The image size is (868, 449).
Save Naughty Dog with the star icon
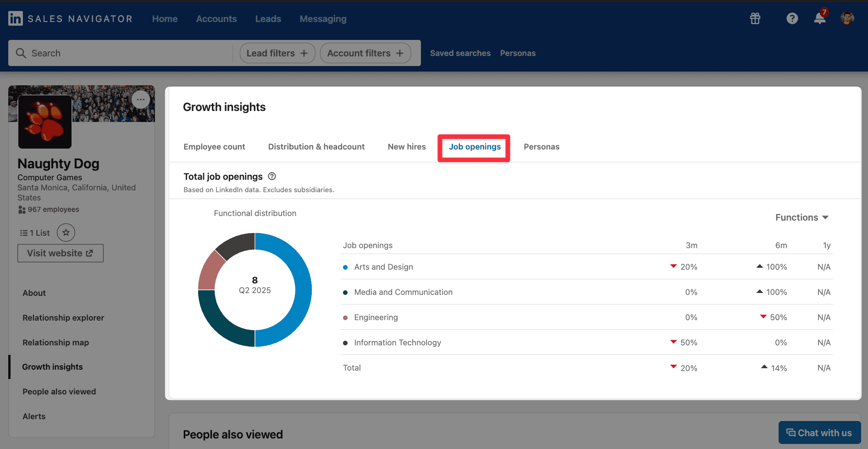tap(66, 233)
